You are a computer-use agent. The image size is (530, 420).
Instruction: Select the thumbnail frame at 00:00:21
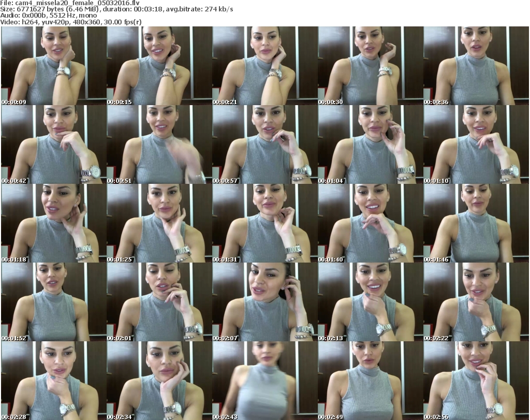click(x=264, y=66)
